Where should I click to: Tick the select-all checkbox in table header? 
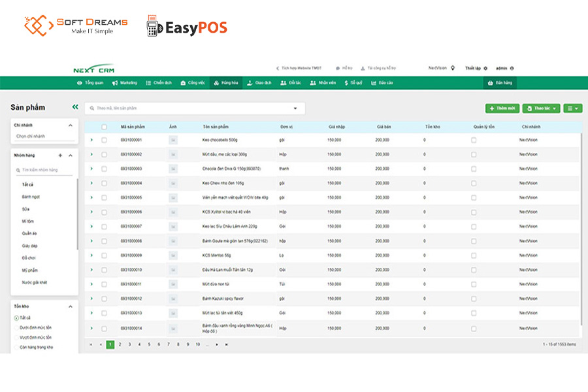point(104,127)
